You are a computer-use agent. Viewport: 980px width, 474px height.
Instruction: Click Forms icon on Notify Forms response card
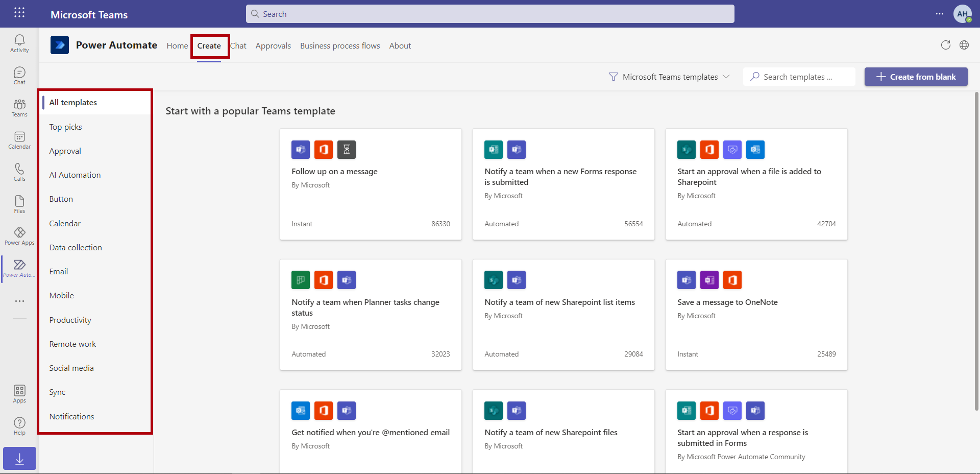(x=494, y=150)
